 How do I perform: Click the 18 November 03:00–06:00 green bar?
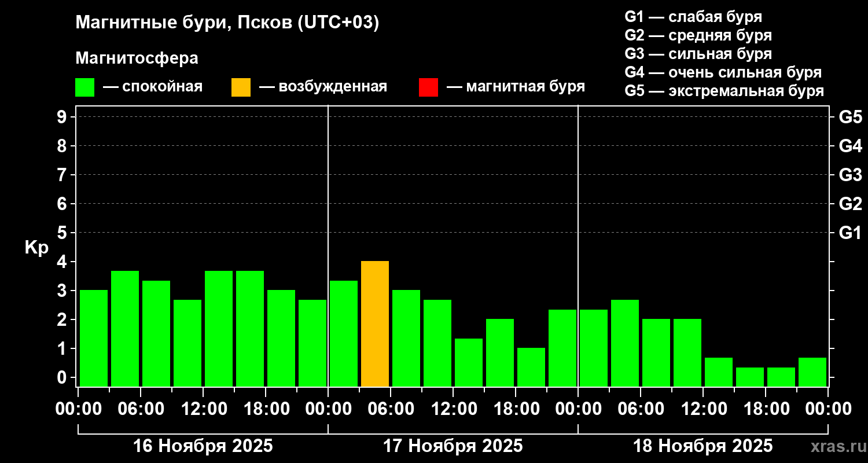coord(625,343)
